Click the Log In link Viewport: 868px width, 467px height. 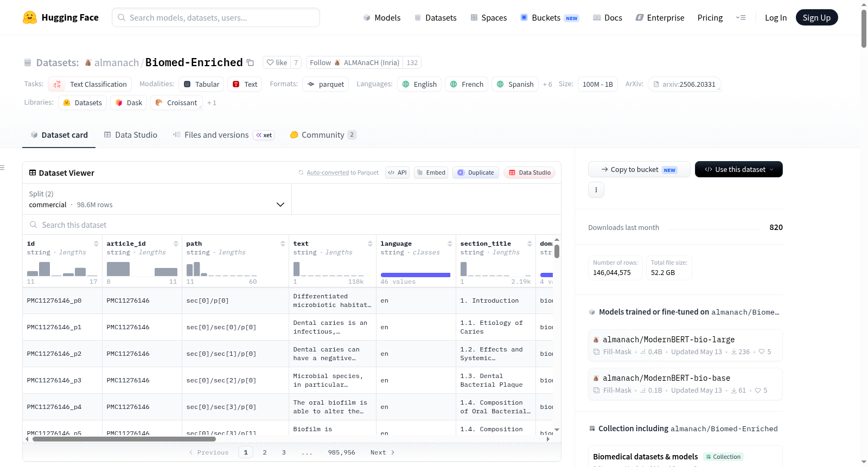point(776,17)
